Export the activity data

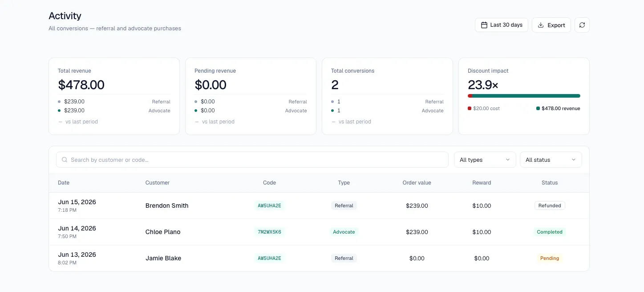tap(551, 25)
